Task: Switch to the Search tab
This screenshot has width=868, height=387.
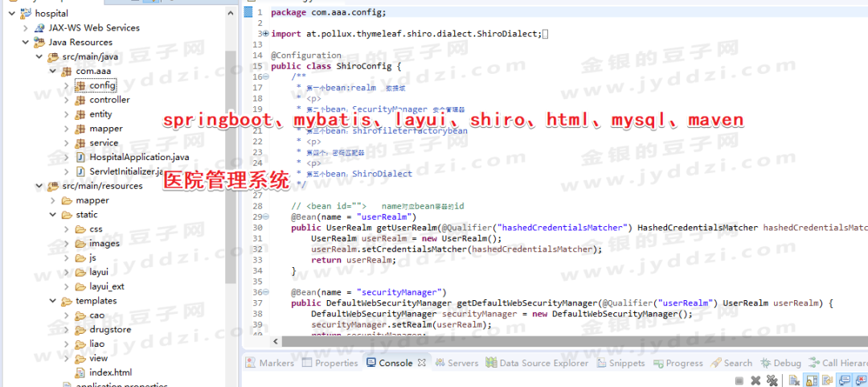Action: [x=730, y=363]
